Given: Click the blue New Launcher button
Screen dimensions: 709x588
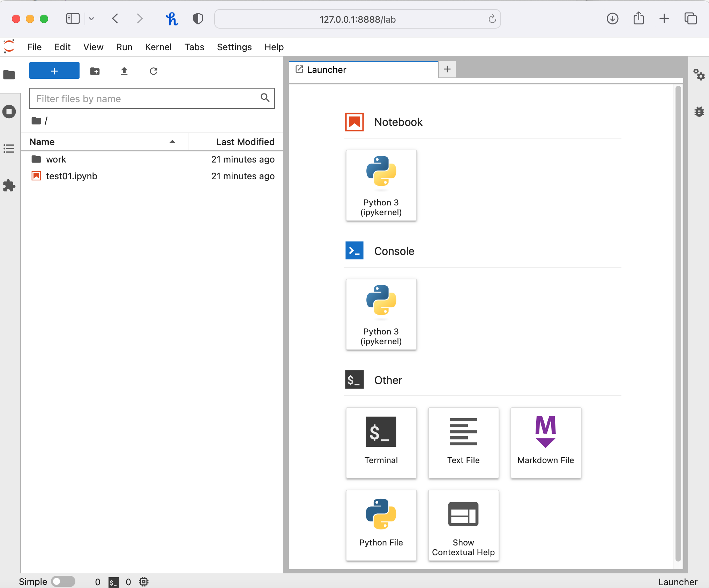Looking at the screenshot, I should tap(54, 70).
